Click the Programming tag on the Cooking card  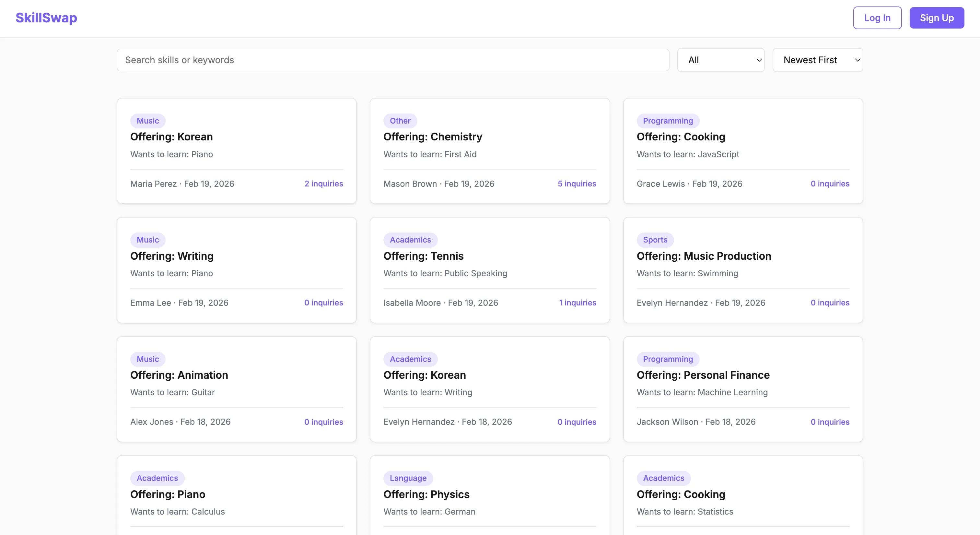pyautogui.click(x=668, y=121)
